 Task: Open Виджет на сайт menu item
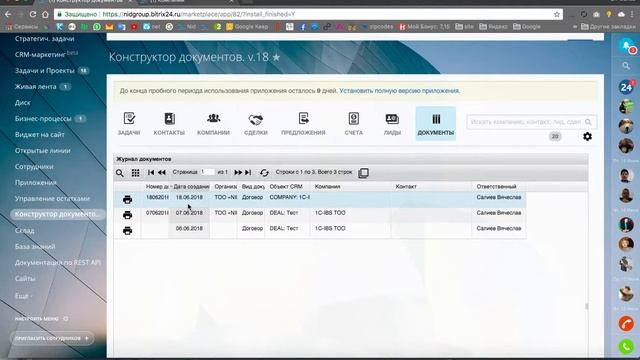40,134
